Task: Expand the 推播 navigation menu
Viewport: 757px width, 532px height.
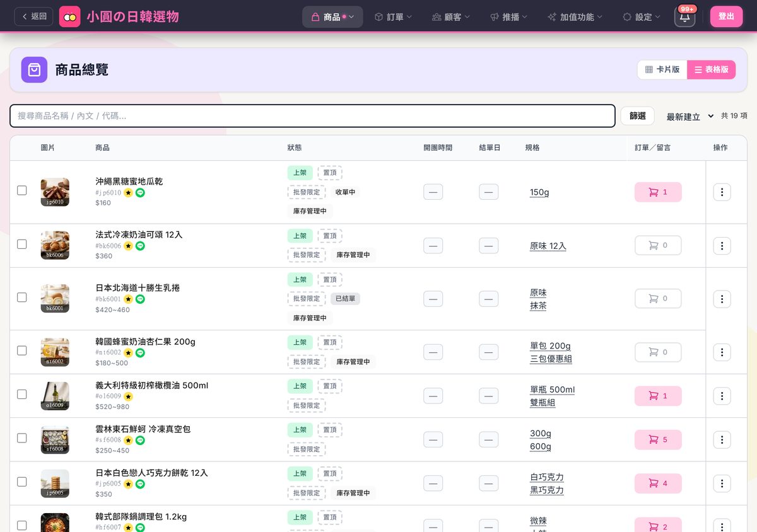Action: tap(508, 17)
